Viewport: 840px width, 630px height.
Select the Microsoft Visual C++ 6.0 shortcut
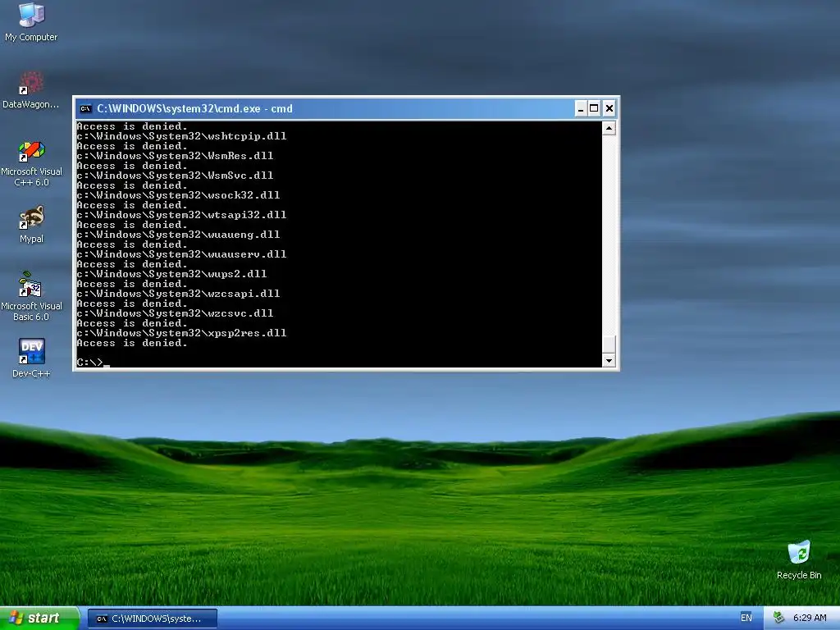(31, 163)
